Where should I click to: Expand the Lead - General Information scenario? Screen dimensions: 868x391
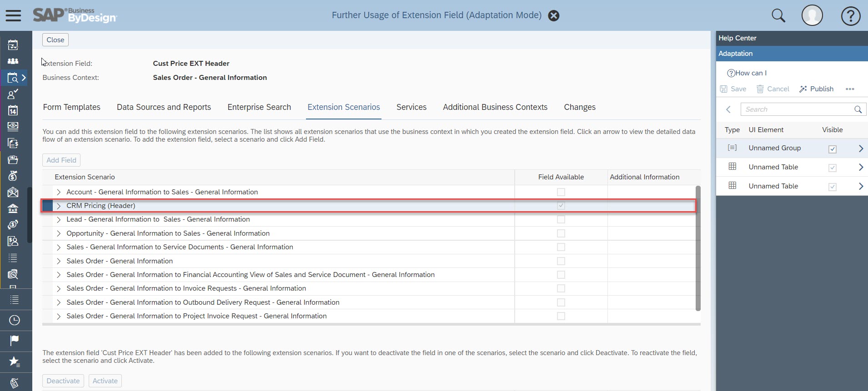(59, 219)
